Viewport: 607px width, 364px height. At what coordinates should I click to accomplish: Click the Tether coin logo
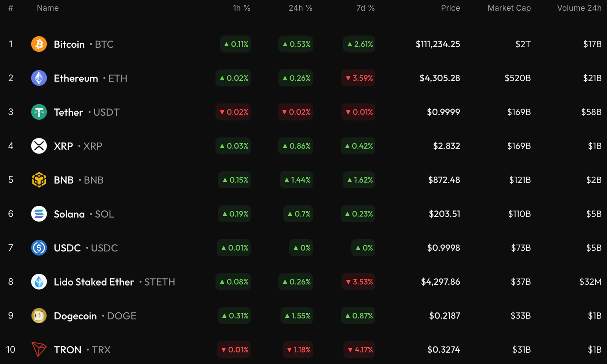pos(39,112)
